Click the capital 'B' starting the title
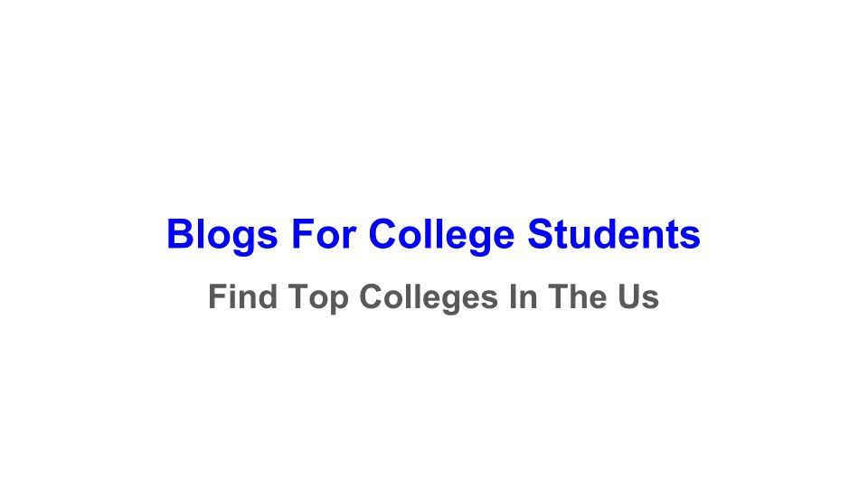Viewport: 868px width, 488px height. tap(179, 235)
